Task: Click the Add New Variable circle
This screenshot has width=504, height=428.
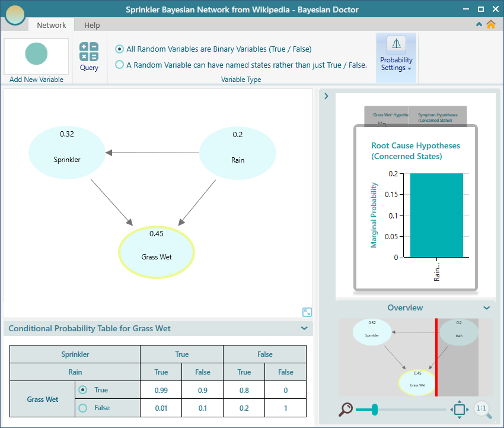Action: (x=36, y=53)
